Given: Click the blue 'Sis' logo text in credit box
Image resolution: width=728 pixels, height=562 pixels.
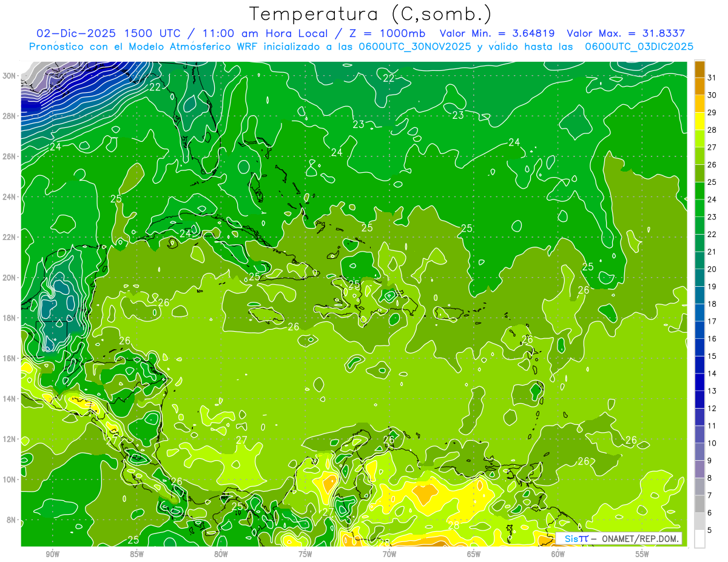Looking at the screenshot, I should point(570,538).
